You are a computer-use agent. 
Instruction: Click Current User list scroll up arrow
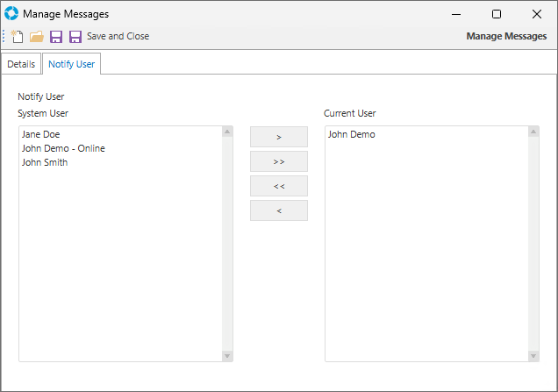533,132
